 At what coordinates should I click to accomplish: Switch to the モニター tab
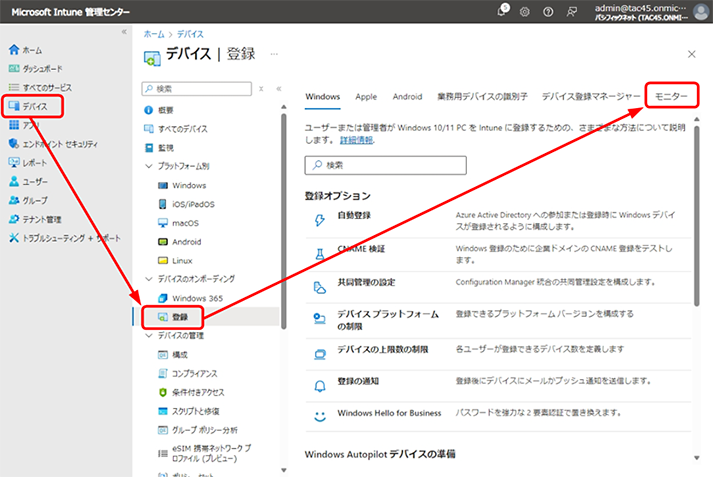pos(671,96)
